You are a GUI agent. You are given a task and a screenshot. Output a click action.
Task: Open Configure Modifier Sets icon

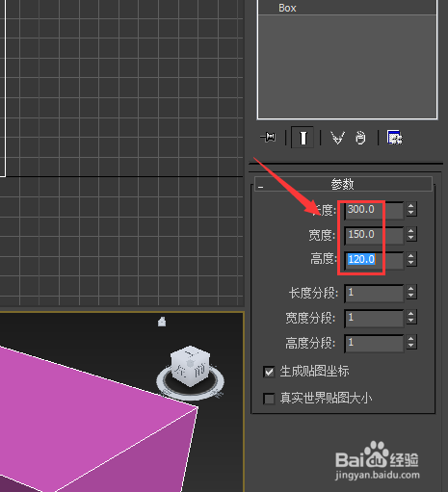point(395,138)
